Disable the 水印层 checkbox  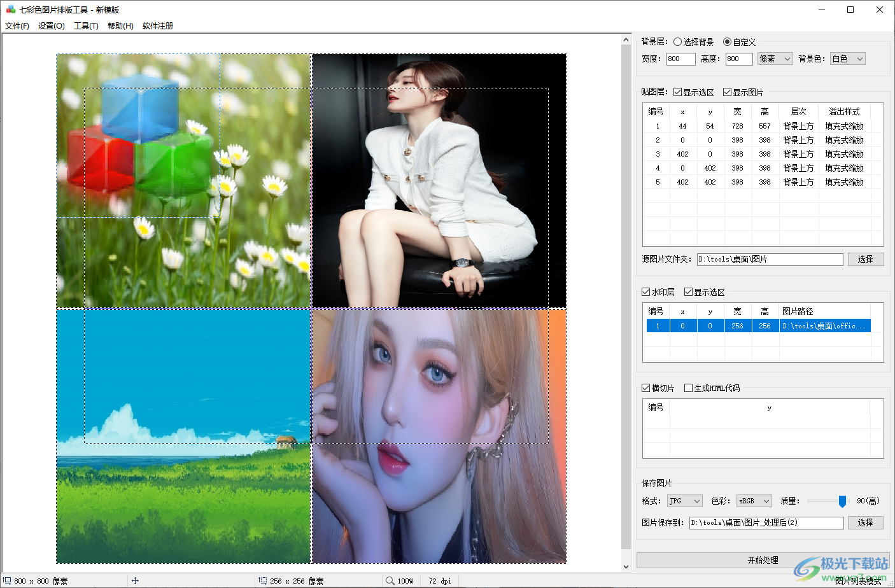pos(645,292)
